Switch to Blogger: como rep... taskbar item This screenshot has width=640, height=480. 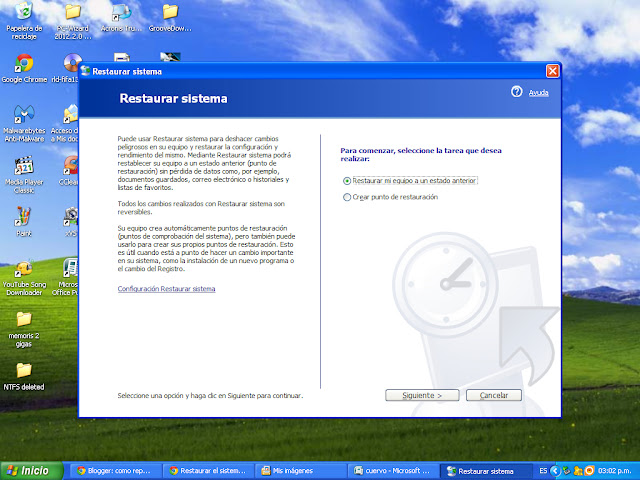117,471
